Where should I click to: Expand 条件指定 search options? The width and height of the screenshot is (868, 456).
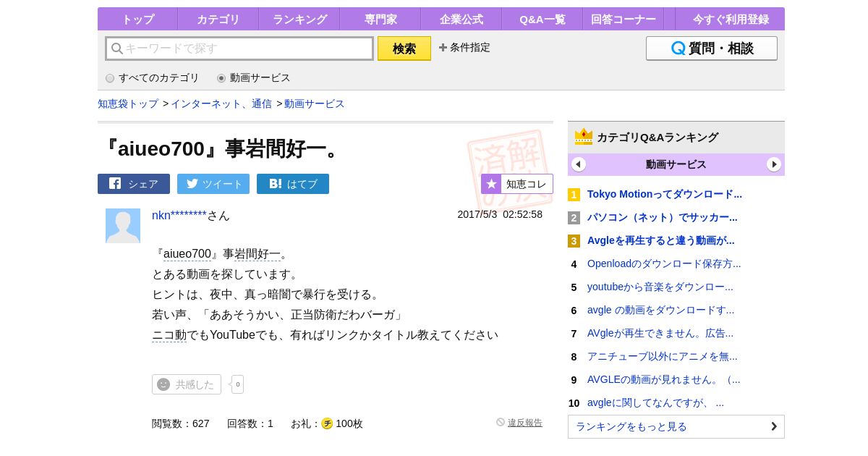tap(464, 48)
